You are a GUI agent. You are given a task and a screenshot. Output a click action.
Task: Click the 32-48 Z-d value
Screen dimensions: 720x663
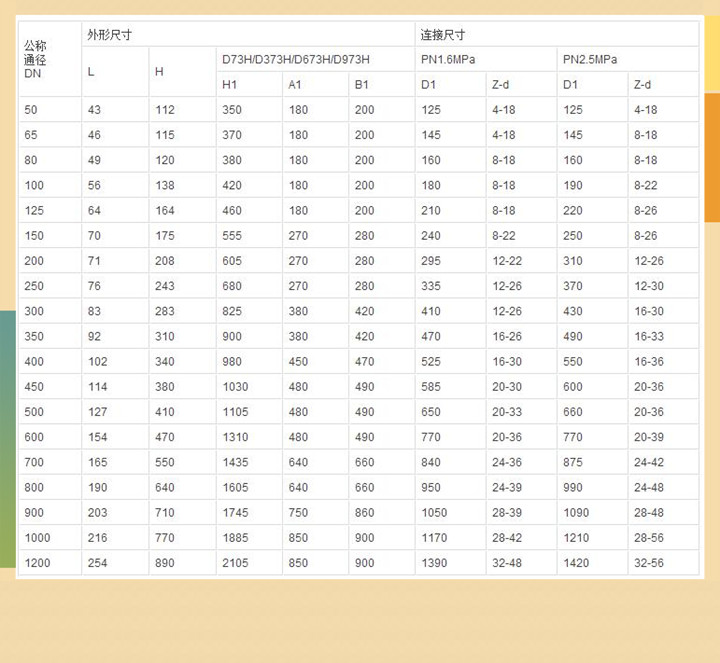507,563
